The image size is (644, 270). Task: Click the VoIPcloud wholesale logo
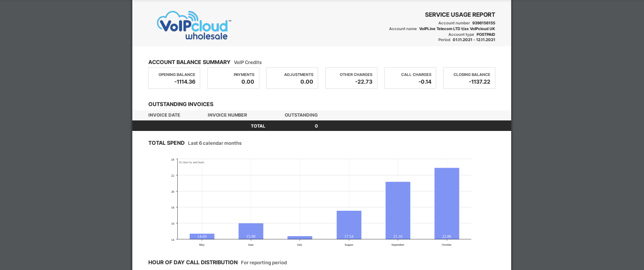(x=193, y=25)
